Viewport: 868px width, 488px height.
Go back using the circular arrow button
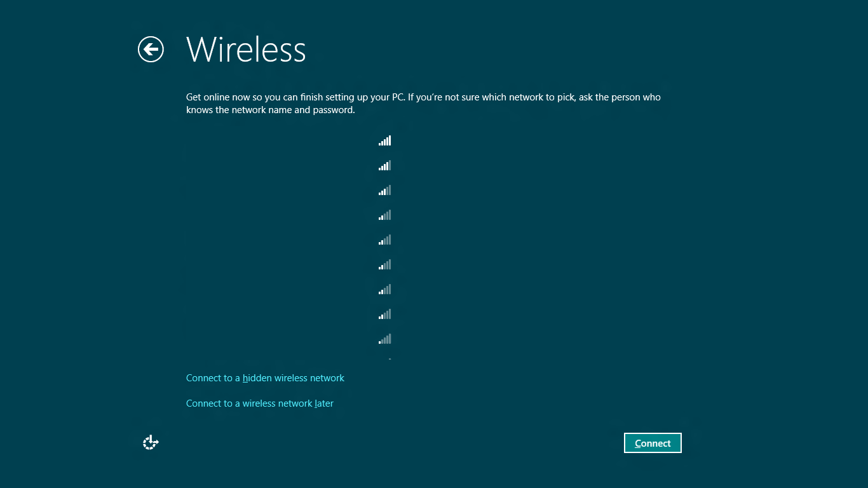[151, 50]
